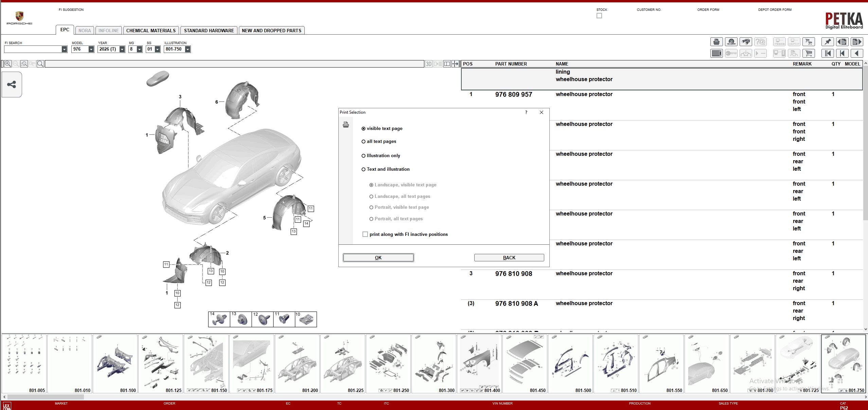
Task: Open the ILLUSTRATION dropdown 801-750
Action: pos(187,49)
